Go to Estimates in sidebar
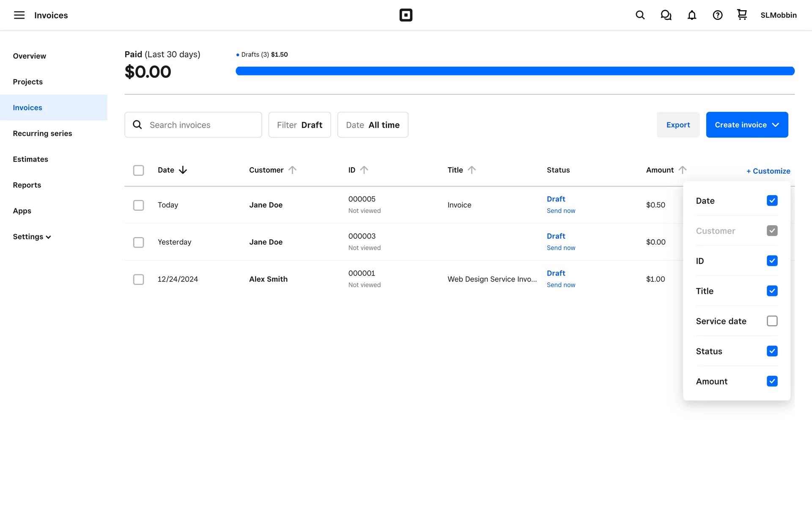812x508 pixels. point(30,159)
